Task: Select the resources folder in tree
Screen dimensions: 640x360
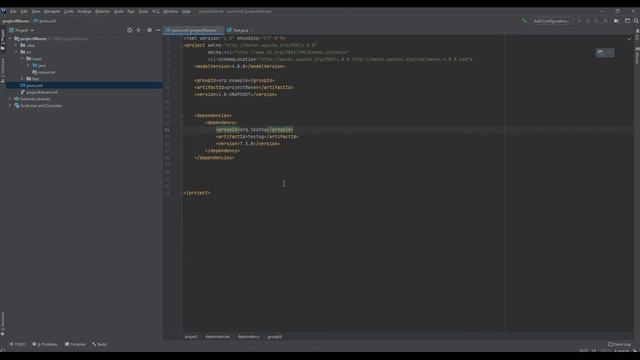Action: point(44,72)
